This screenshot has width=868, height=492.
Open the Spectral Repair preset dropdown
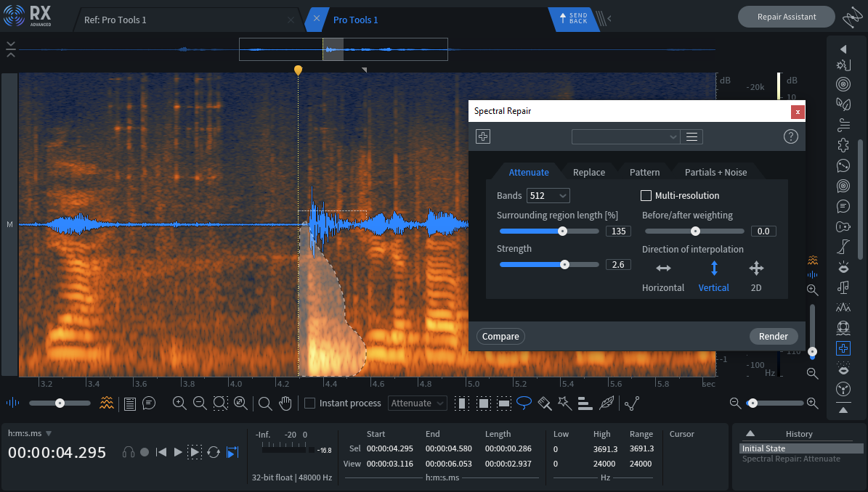[625, 136]
